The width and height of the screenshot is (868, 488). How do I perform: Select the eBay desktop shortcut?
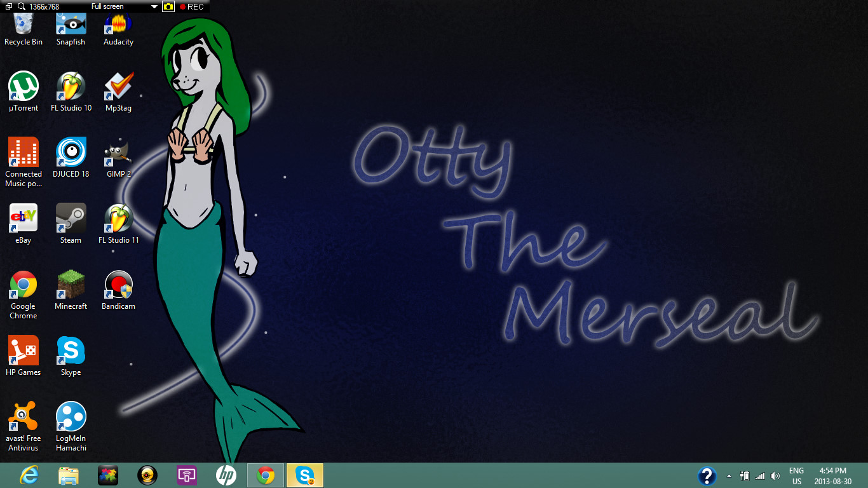(x=24, y=224)
